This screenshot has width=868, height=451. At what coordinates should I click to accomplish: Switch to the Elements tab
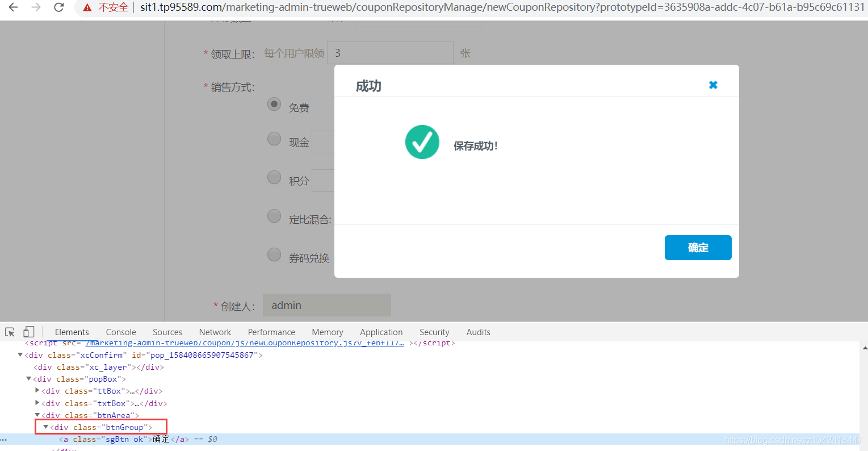point(72,332)
